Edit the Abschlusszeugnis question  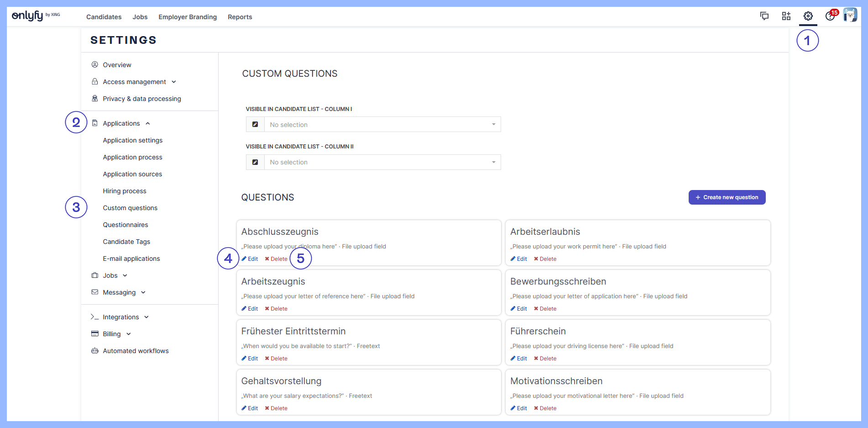click(x=250, y=259)
